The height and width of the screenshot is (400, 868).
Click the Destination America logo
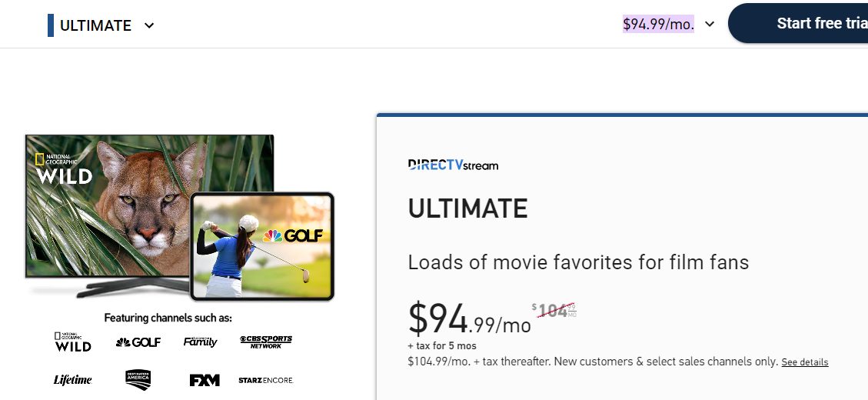point(138,380)
